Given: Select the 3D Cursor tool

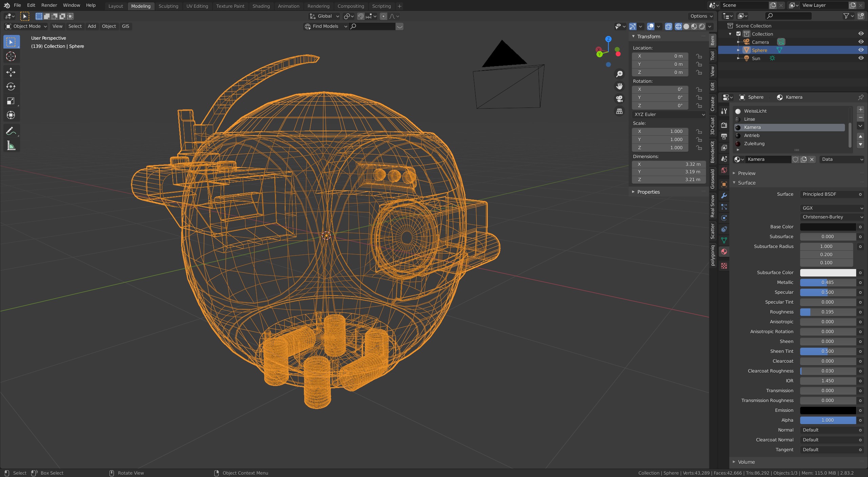Looking at the screenshot, I should click(11, 56).
